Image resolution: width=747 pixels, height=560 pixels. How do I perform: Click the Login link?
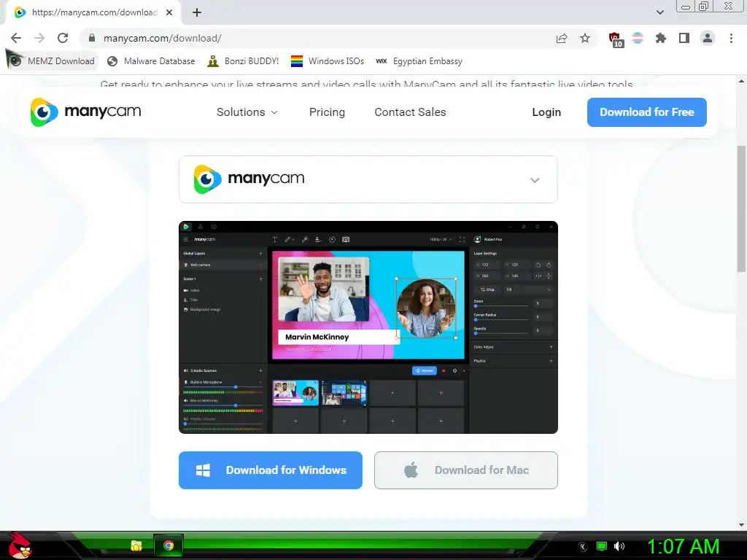coord(546,112)
